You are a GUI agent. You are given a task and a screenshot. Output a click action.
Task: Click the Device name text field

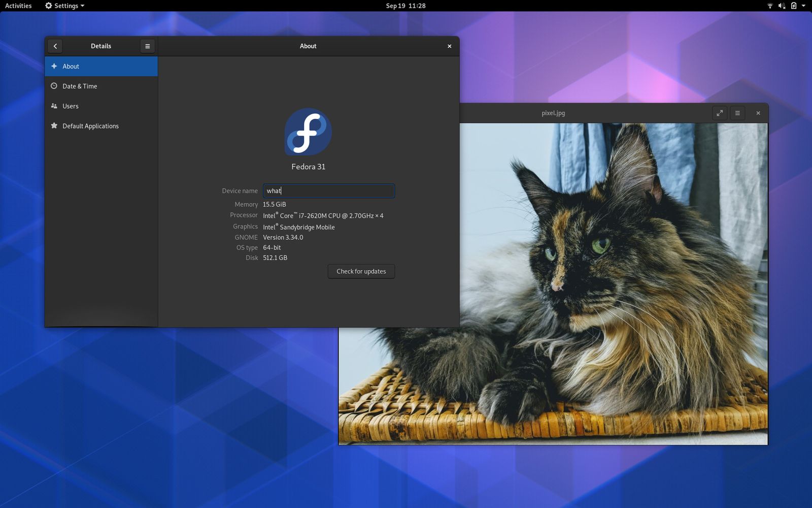pyautogui.click(x=329, y=190)
